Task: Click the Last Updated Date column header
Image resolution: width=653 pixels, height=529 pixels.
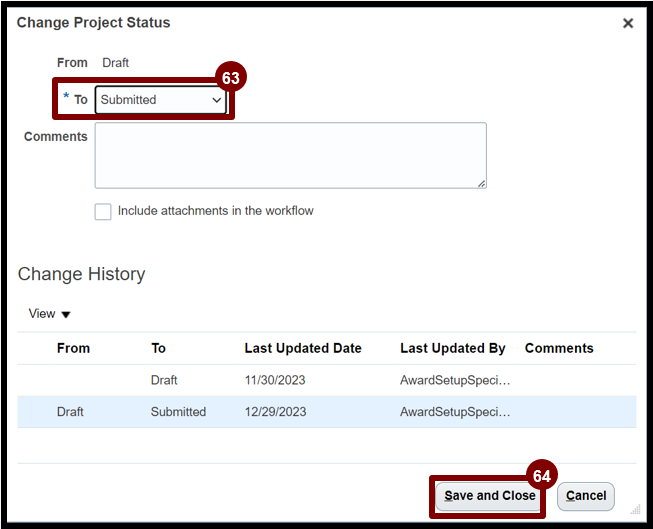Action: (x=303, y=348)
